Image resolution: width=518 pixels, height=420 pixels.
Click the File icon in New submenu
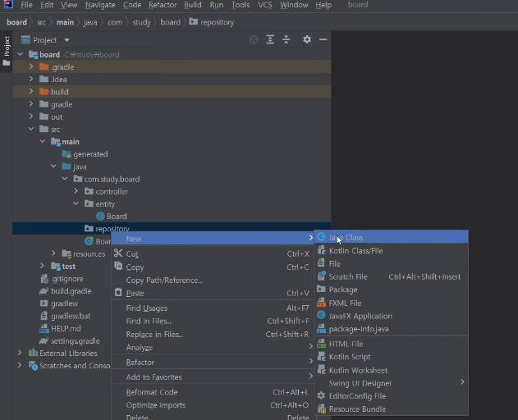pos(321,263)
